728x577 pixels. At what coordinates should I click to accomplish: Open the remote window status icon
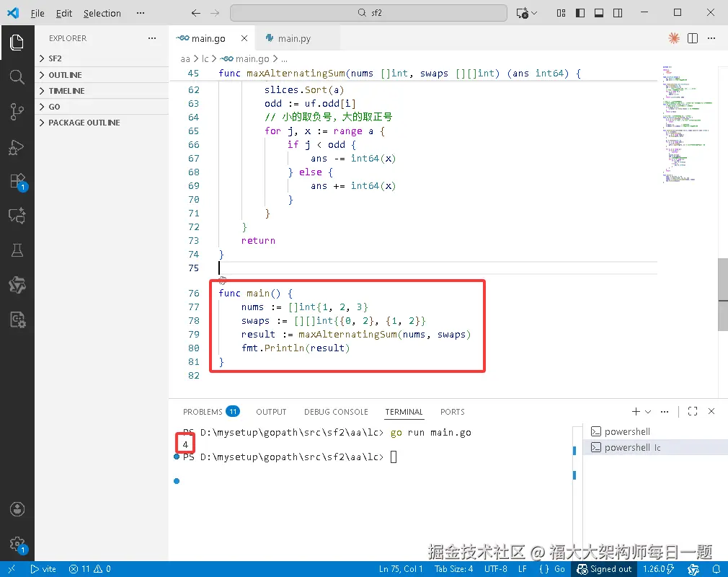[x=12, y=568]
